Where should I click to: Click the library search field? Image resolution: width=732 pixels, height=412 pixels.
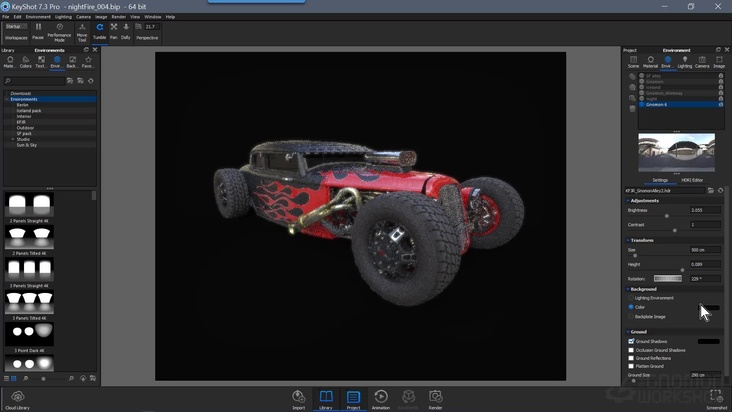tap(34, 81)
